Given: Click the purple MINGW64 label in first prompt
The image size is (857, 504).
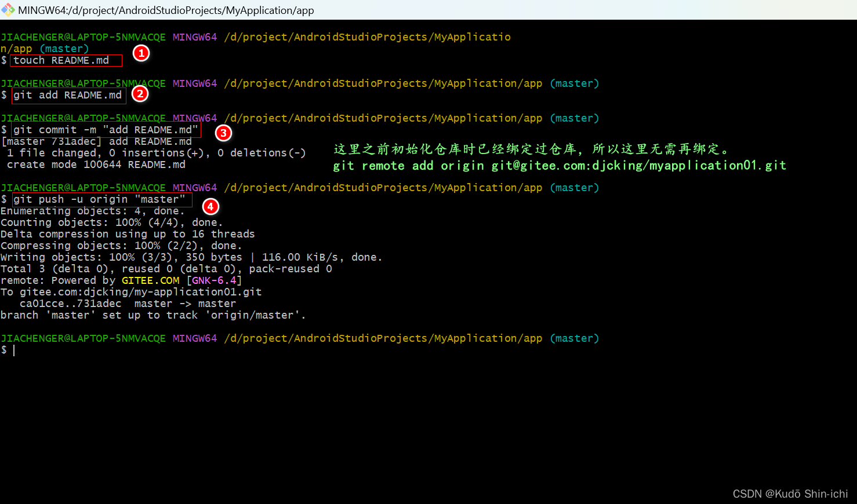Looking at the screenshot, I should tap(194, 36).
